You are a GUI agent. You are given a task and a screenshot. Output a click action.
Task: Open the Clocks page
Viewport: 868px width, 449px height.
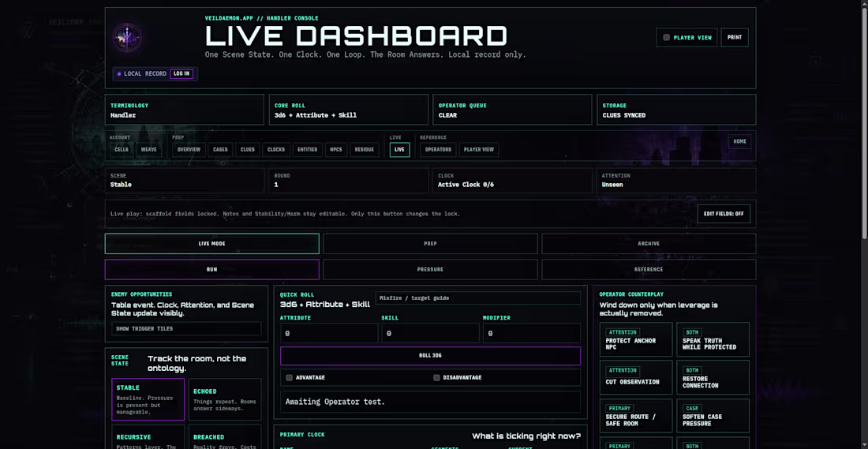tap(275, 149)
